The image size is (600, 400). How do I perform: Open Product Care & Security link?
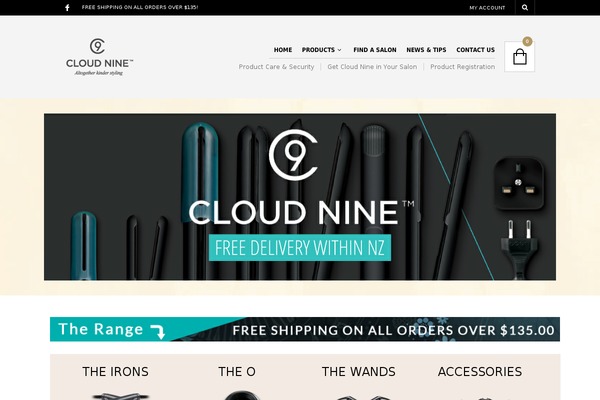(x=276, y=67)
